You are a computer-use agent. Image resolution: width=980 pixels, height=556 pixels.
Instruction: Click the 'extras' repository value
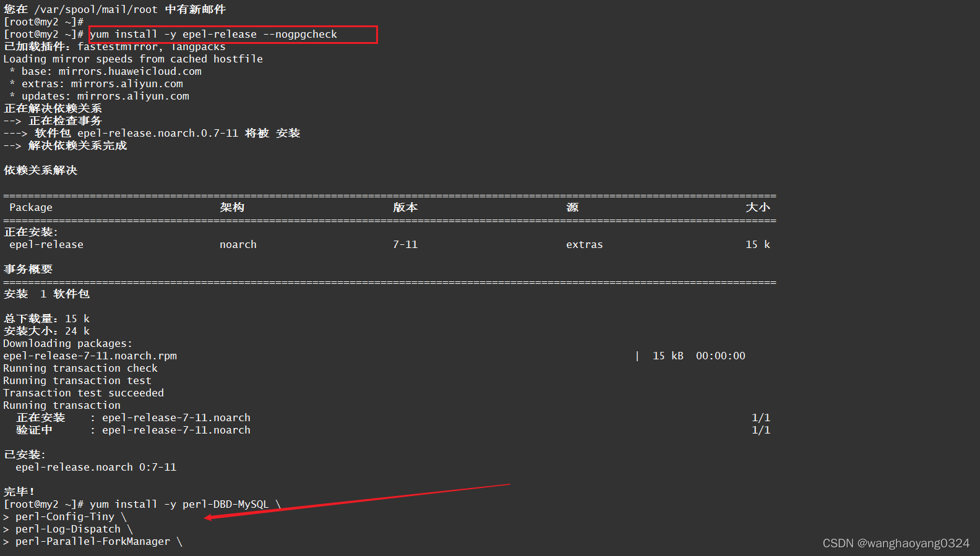[585, 245]
